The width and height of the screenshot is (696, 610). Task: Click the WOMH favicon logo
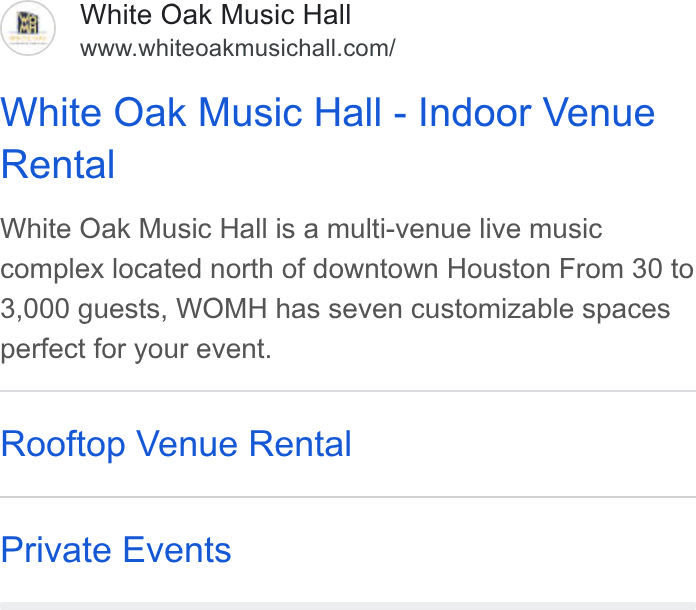point(28,28)
